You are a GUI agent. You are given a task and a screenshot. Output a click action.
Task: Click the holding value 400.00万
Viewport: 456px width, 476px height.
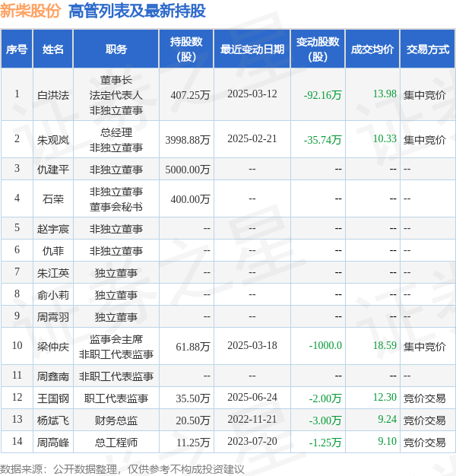(x=190, y=198)
